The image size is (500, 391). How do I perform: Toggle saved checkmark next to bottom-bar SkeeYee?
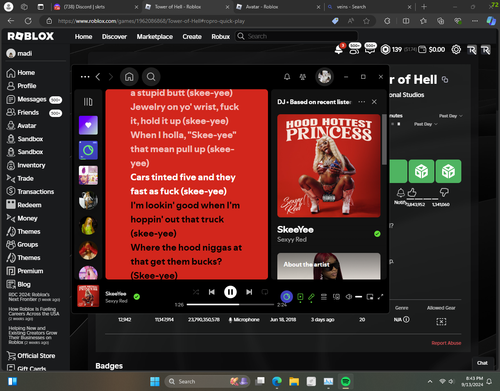coord(137,296)
